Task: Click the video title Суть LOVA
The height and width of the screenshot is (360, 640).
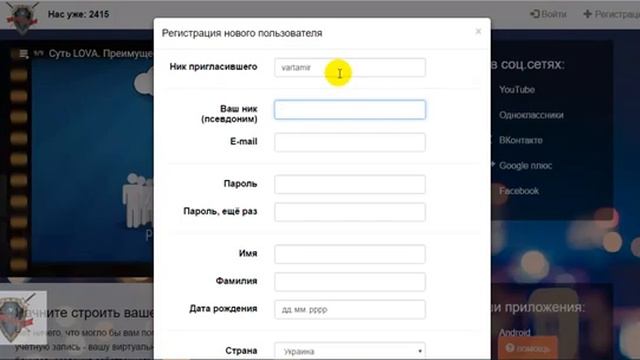Action: point(101,53)
